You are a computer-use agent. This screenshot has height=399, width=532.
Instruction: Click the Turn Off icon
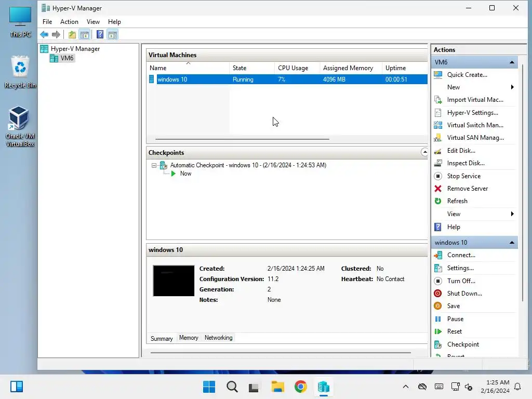[438, 281]
